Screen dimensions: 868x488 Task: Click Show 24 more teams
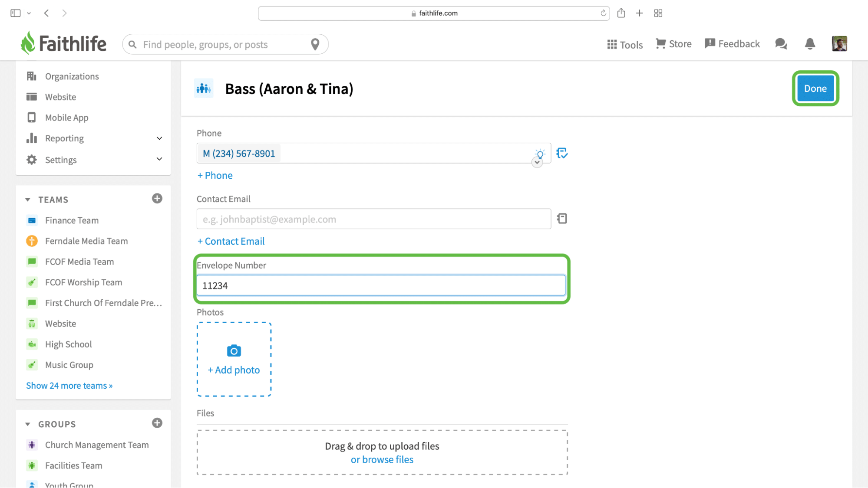[x=69, y=386]
